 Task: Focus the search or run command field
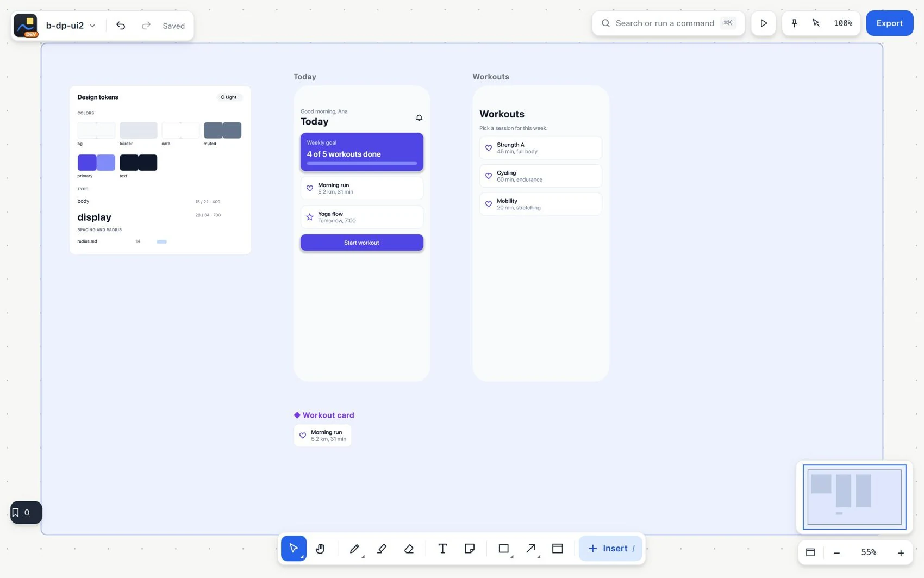[x=668, y=23]
